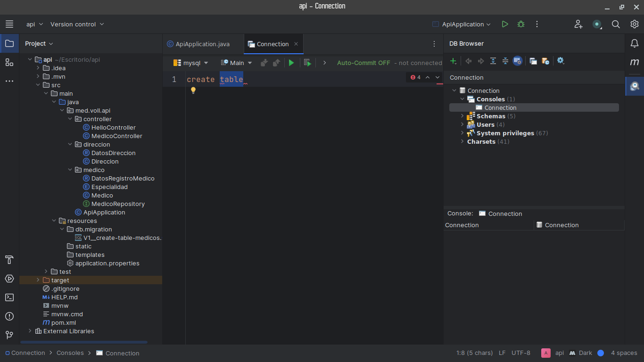The image size is (644, 362).
Task: Open the Notifications bell
Action: (x=635, y=43)
